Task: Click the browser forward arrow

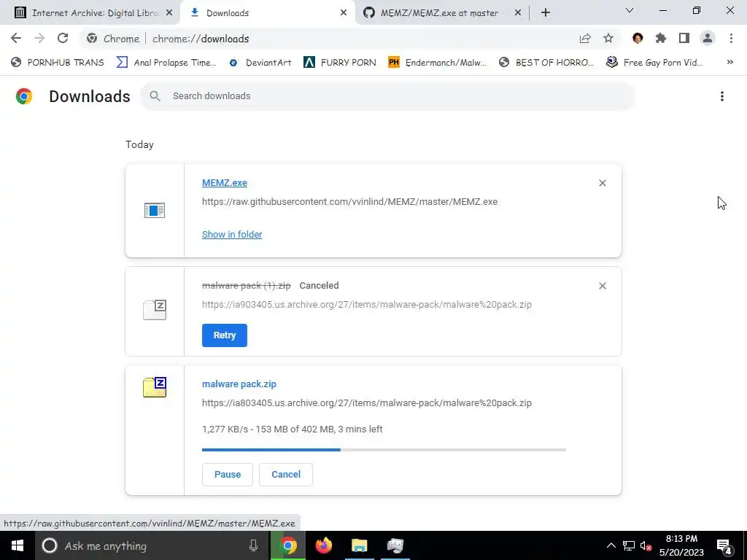Action: tap(39, 38)
